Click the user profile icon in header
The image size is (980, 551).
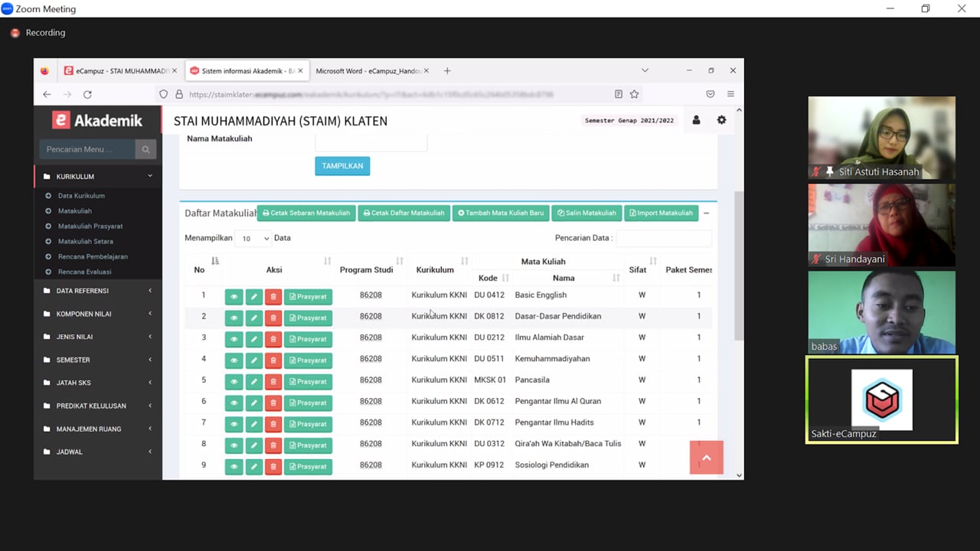(696, 120)
